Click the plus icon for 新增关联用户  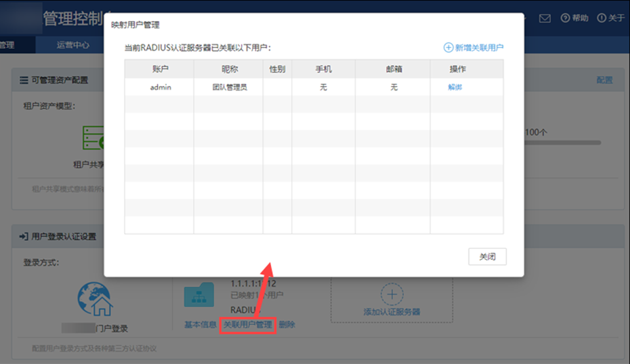[x=449, y=48]
